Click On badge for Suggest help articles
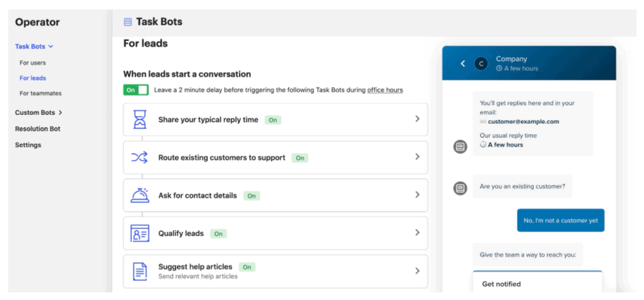Viewport: 644px width, 300px height. pyautogui.click(x=247, y=267)
